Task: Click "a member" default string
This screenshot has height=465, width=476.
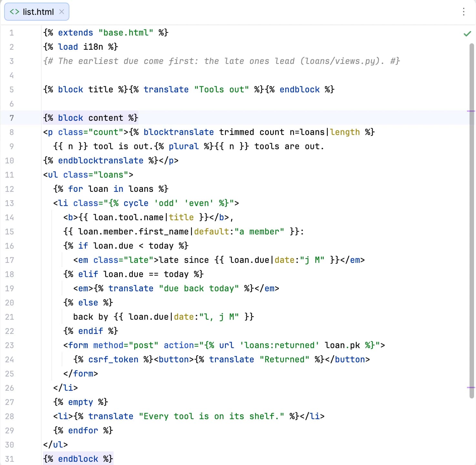Action: click(259, 232)
